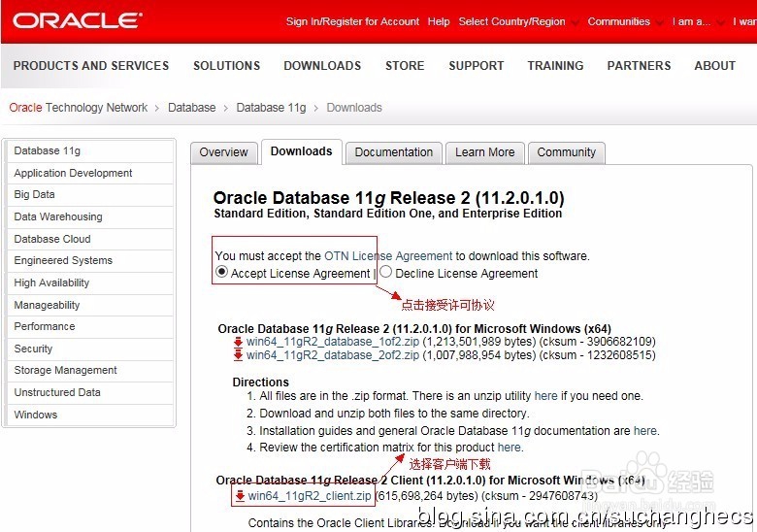
Task: Click download arrow icon for win64_11gR2_client.zip
Action: 240,496
